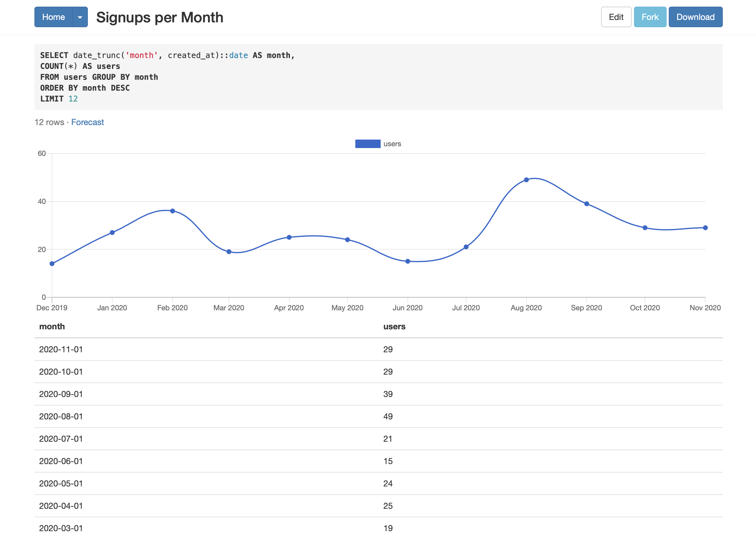
Task: Click the users value 15
Action: [x=388, y=461]
